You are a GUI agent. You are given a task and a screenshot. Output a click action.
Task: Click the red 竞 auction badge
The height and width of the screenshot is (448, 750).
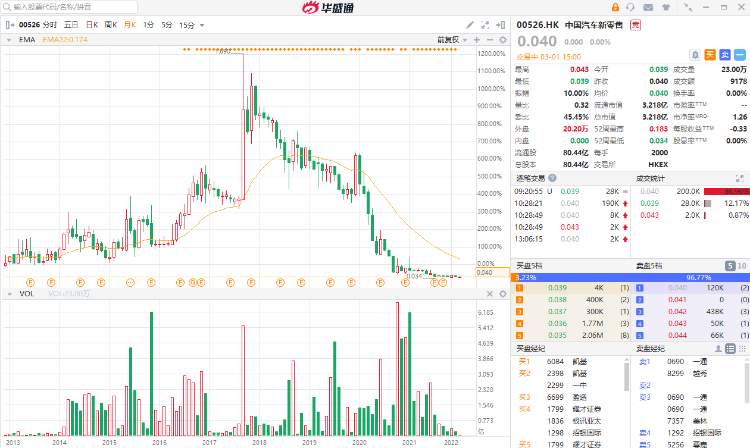click(635, 25)
